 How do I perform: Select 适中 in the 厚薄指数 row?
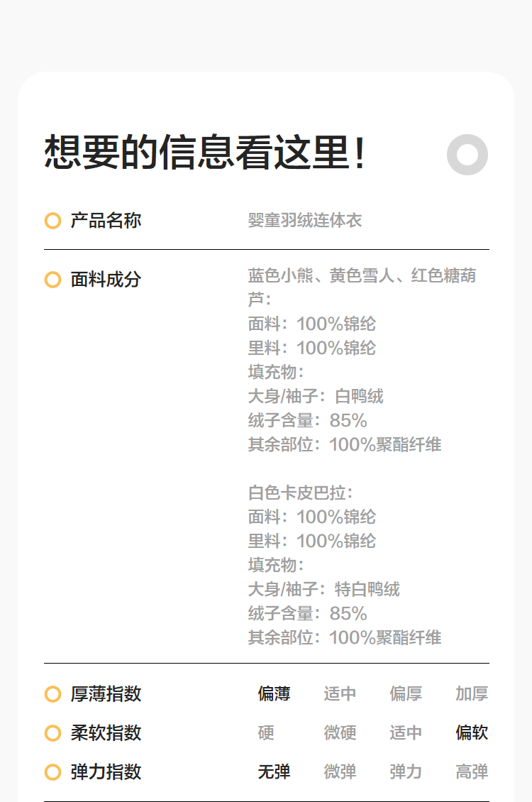[x=340, y=694]
